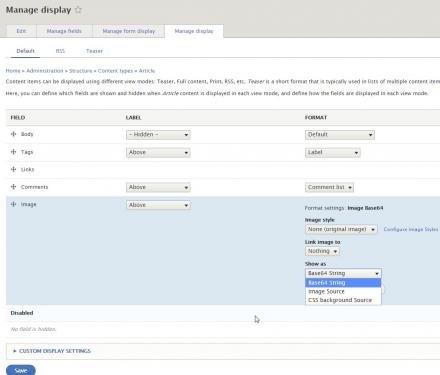Click 'No field is hidden.' text
Screen dimensions: 440x375
pos(33,329)
